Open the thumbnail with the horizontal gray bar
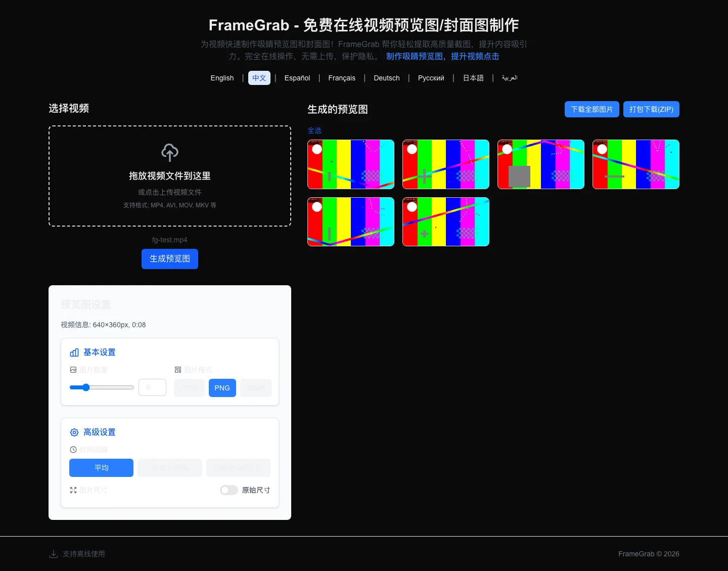The height and width of the screenshot is (571, 728). (x=636, y=164)
